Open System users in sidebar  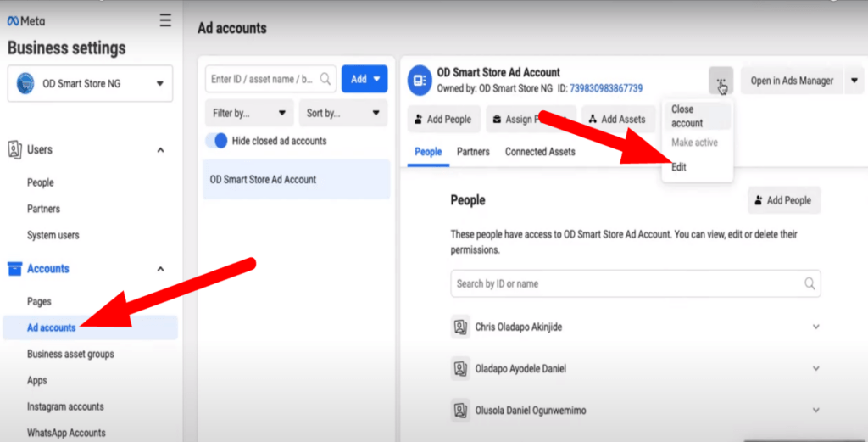53,235
